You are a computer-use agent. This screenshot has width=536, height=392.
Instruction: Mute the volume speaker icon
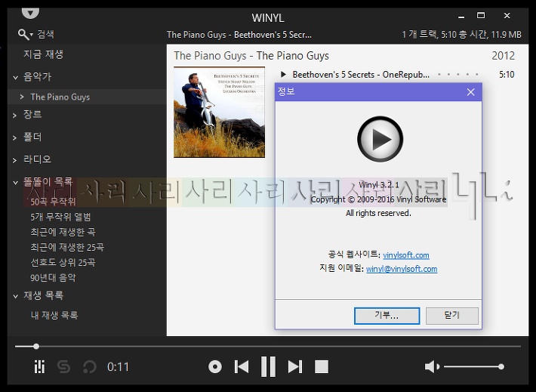432,366
